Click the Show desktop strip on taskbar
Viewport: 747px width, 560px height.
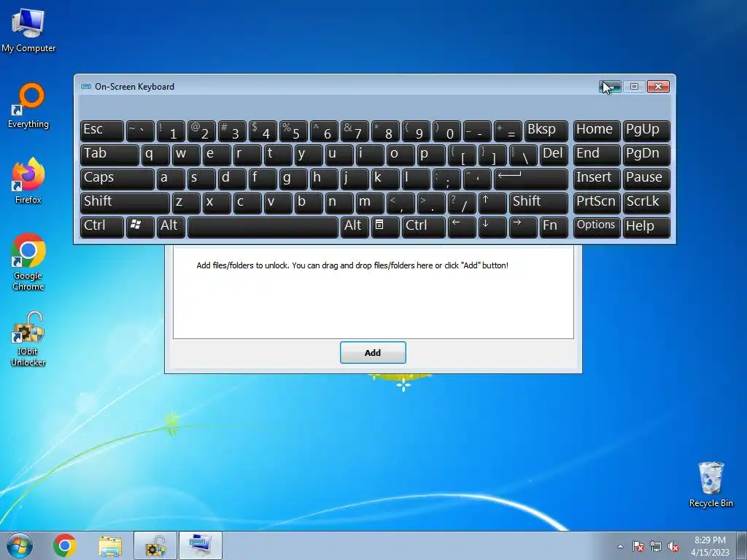(742, 545)
